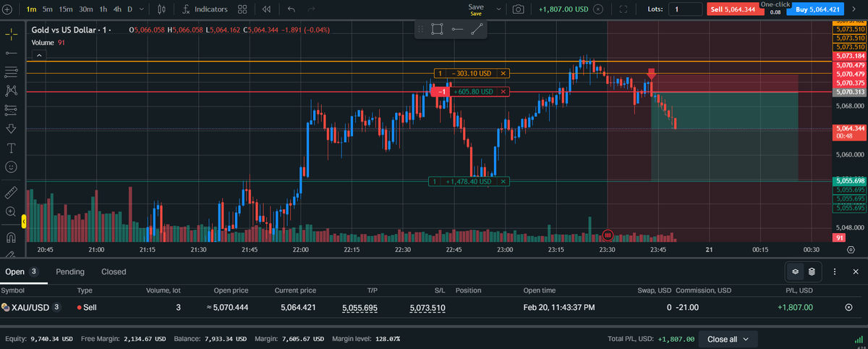Select the Text annotation tool
The height and width of the screenshot is (349, 868).
(x=11, y=148)
